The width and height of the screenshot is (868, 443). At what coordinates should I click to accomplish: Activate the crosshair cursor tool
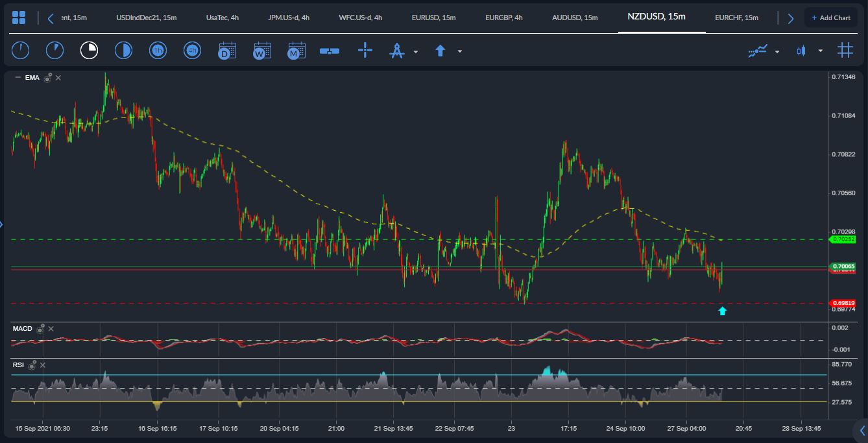pos(365,50)
